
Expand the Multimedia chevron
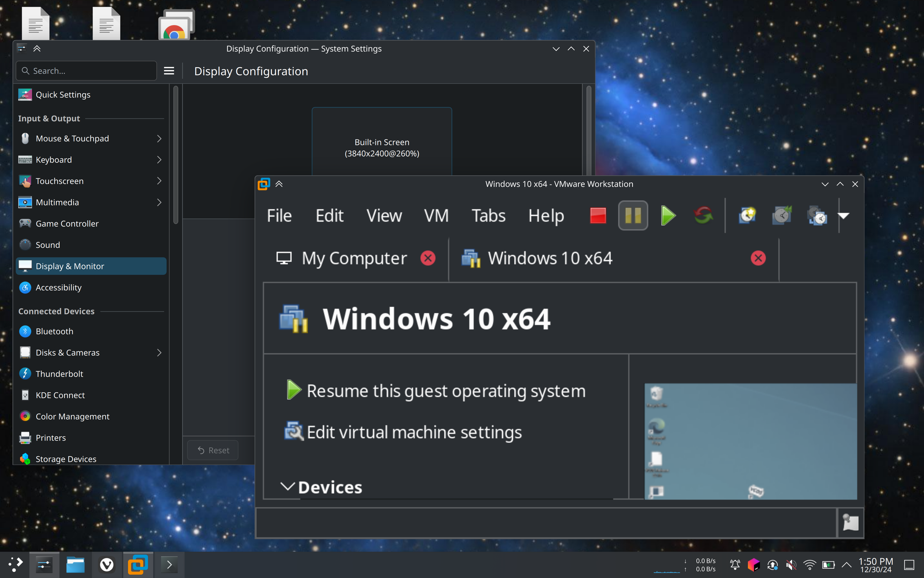click(x=159, y=202)
